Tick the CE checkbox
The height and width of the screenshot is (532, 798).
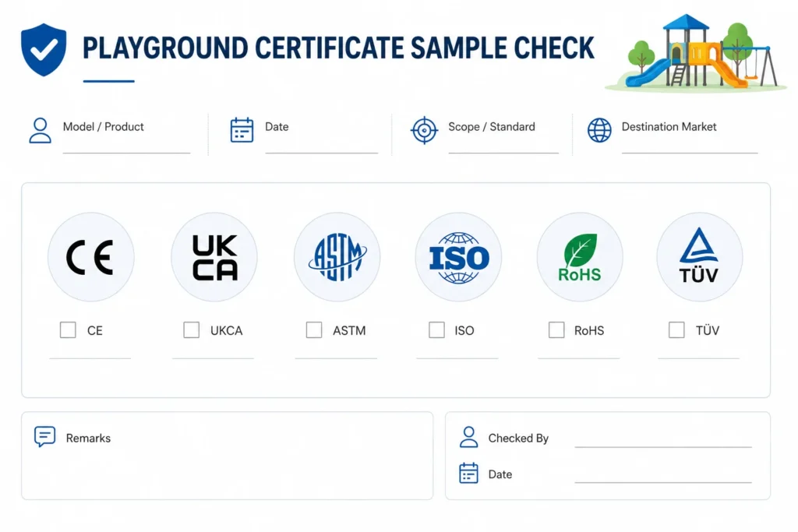pos(68,330)
